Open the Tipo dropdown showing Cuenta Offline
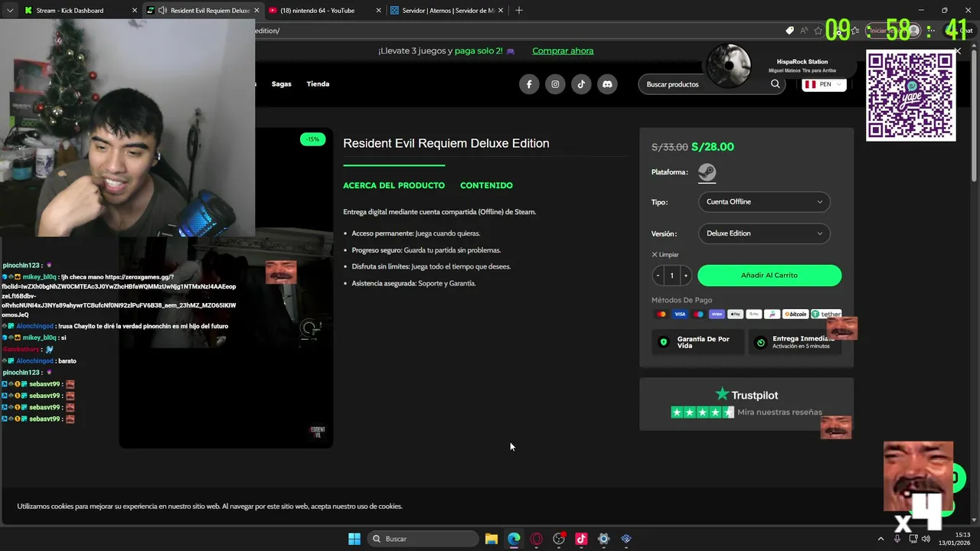The image size is (980, 551). (x=764, y=202)
